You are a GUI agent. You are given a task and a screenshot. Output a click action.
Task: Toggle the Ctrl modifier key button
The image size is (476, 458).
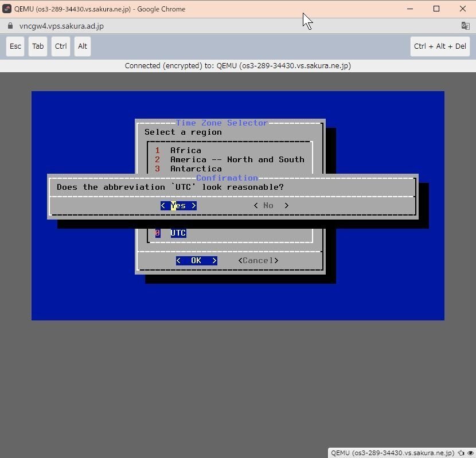point(61,46)
